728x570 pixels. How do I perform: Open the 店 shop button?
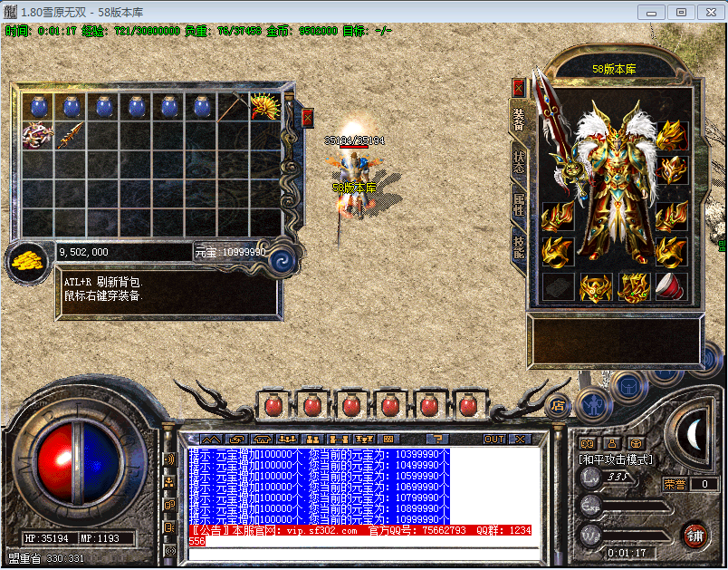tap(558, 406)
